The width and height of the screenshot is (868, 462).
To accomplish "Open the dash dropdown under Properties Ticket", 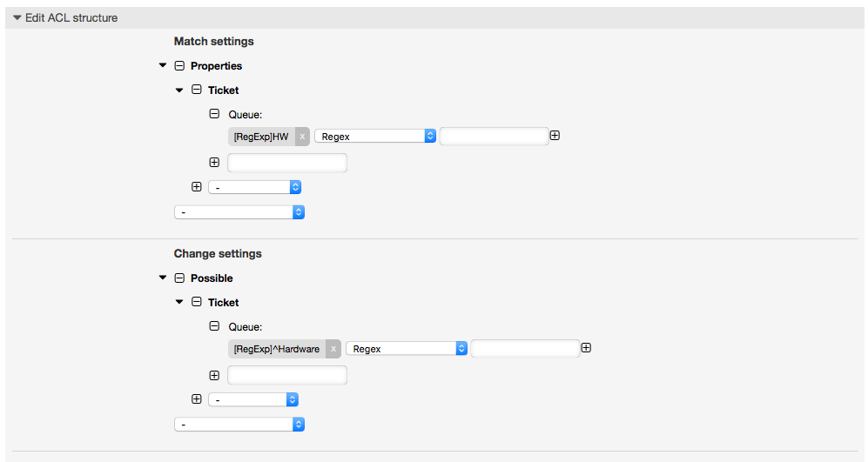I will [254, 187].
